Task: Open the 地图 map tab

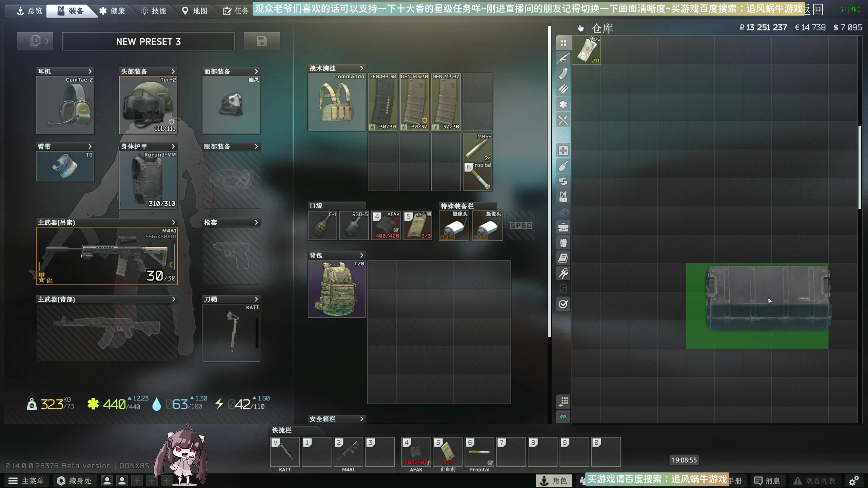Action: [x=195, y=11]
